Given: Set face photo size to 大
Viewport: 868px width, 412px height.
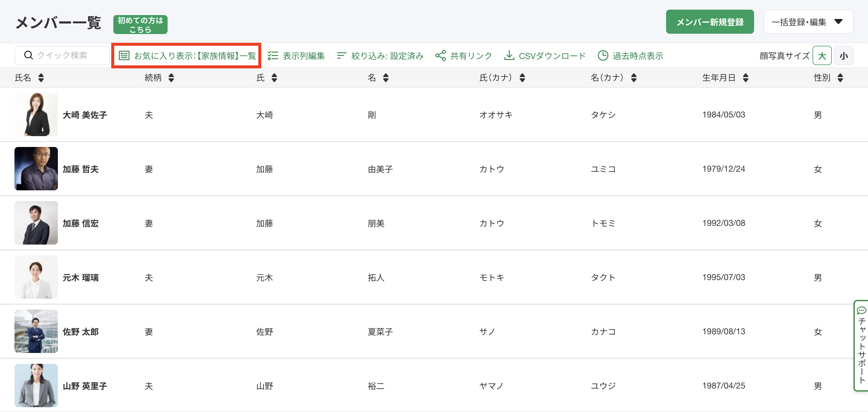Looking at the screenshot, I should [822, 55].
